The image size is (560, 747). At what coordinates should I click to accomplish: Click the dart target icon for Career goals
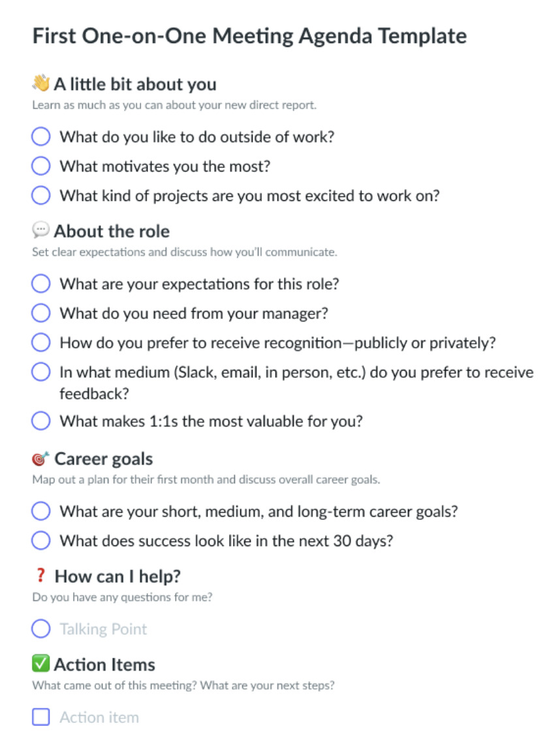(x=39, y=458)
